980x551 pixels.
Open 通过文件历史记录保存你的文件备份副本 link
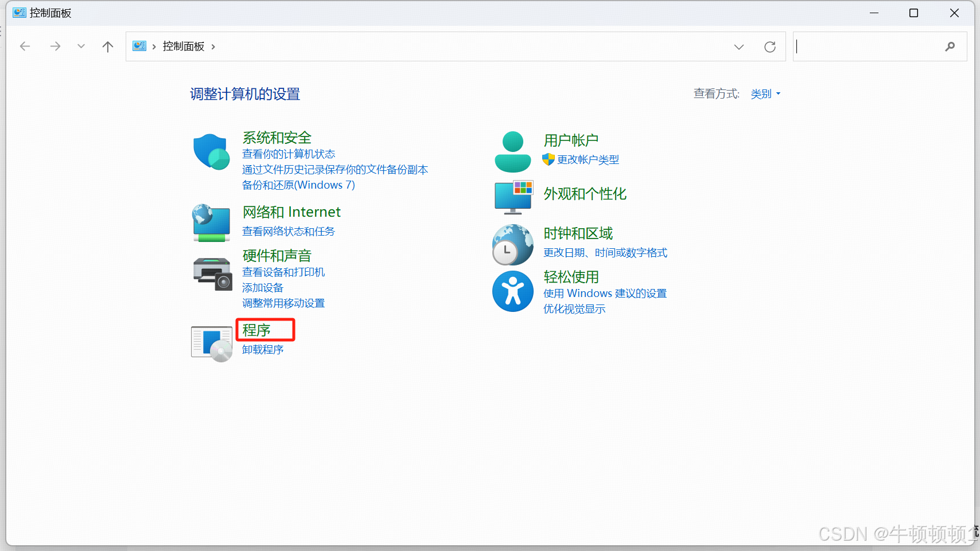click(x=335, y=170)
